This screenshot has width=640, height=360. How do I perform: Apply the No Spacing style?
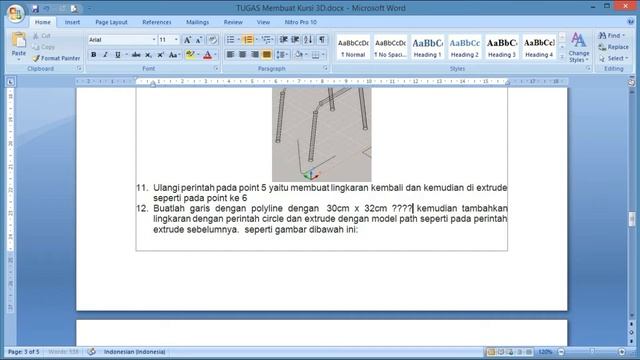[x=390, y=47]
